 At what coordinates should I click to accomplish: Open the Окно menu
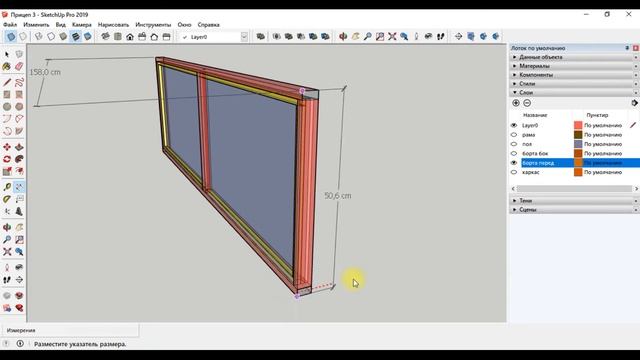click(x=184, y=25)
